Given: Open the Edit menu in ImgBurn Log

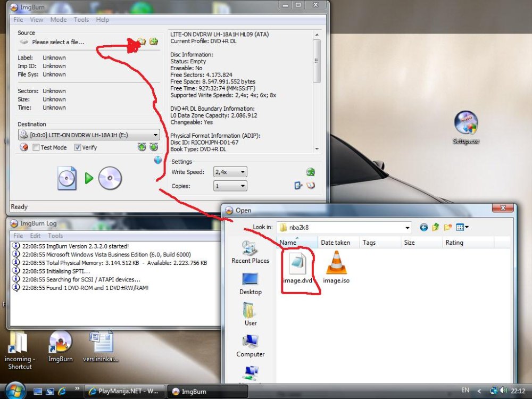Looking at the screenshot, I should [35, 236].
